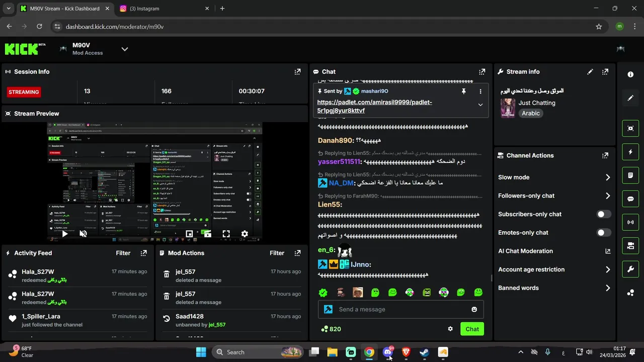Click jel_557 link in unbanned entry
644x362 pixels.
[x=217, y=325]
